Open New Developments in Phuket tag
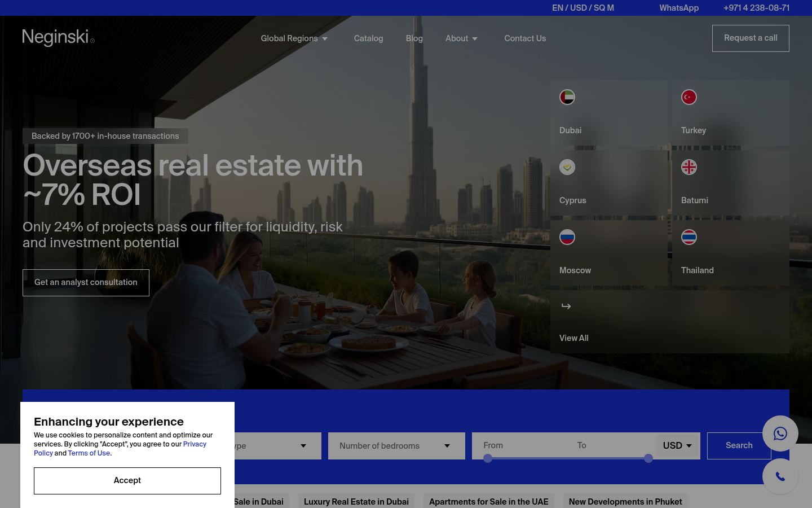The width and height of the screenshot is (812, 508). (x=625, y=501)
